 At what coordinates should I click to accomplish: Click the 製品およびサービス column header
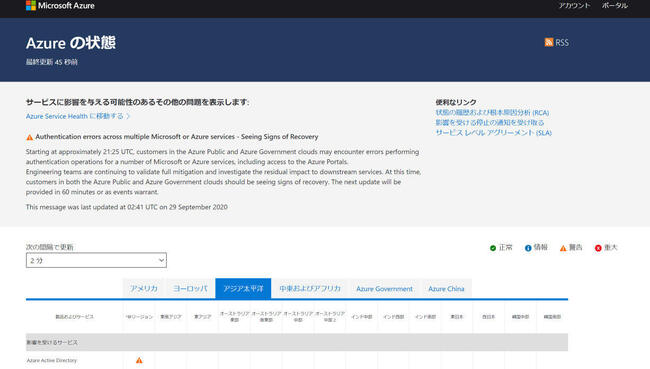pos(75,317)
